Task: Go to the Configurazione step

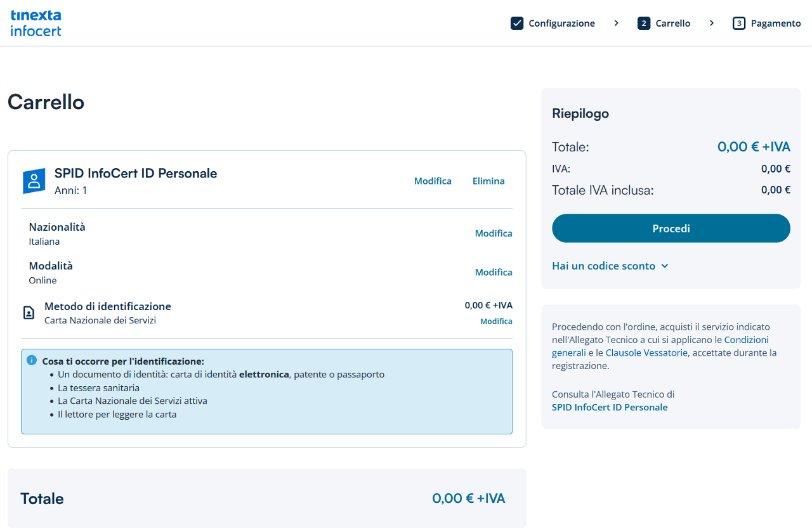Action: click(x=561, y=23)
